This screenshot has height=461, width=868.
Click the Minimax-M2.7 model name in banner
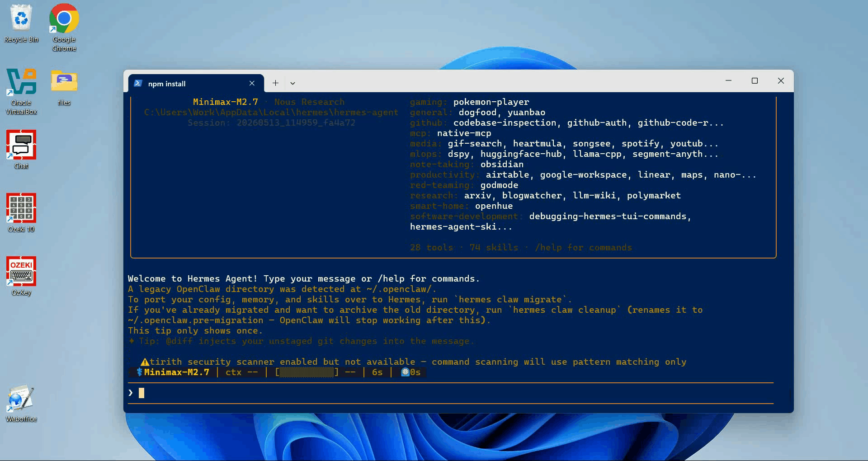point(226,102)
